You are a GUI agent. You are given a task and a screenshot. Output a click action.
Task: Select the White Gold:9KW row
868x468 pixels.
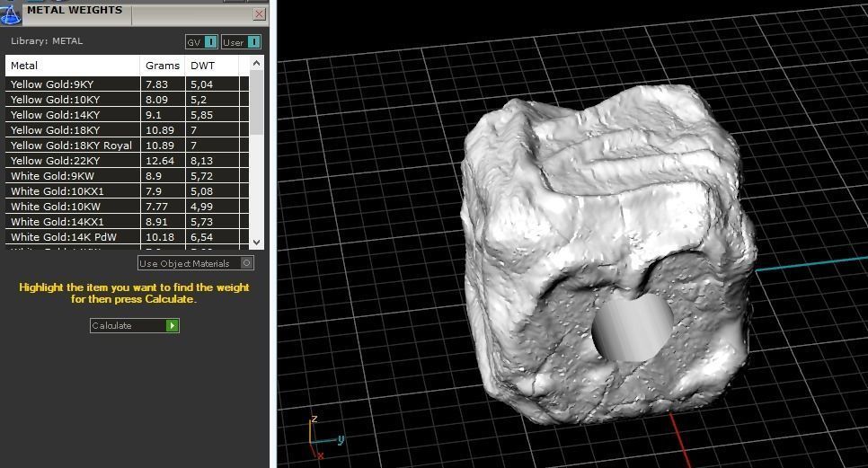point(128,176)
